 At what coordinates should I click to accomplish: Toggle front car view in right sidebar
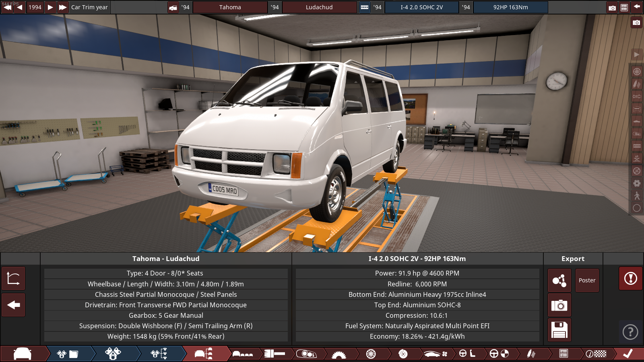coord(637,109)
